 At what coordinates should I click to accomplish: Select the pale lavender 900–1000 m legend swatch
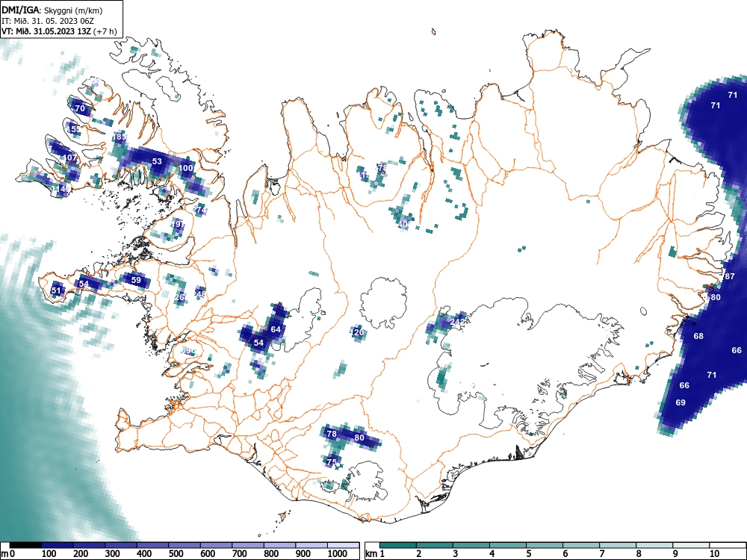pos(311,545)
